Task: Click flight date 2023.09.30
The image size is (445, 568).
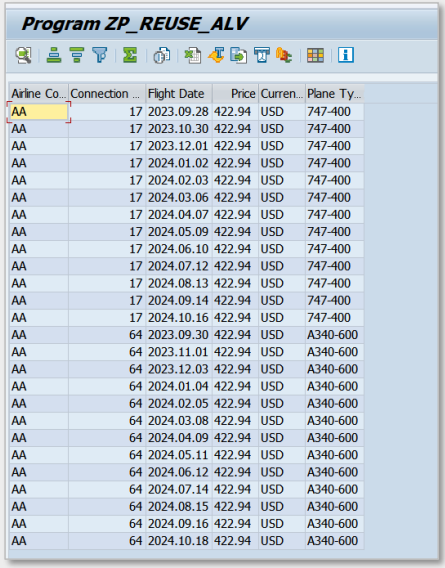Action: click(179, 335)
